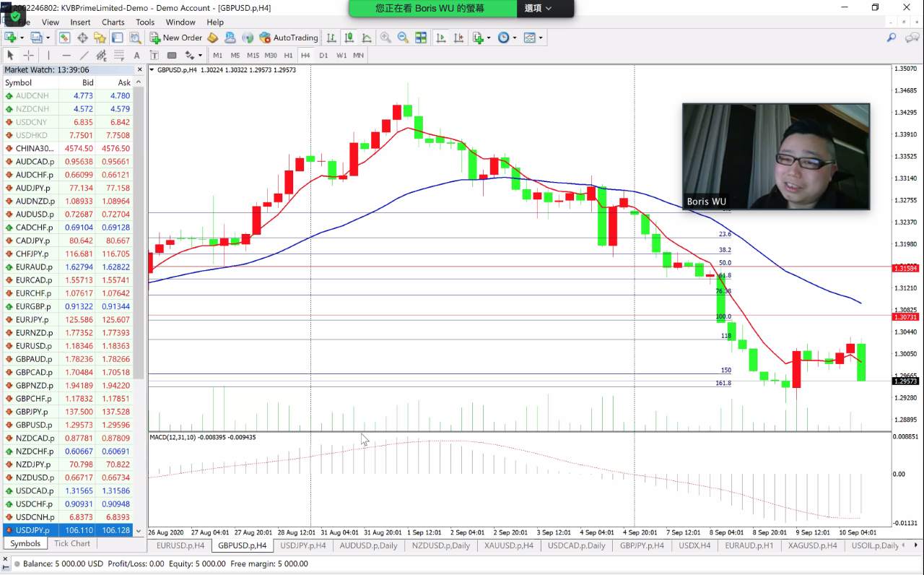
Task: Select the cursor arrow tool
Action: 10,55
